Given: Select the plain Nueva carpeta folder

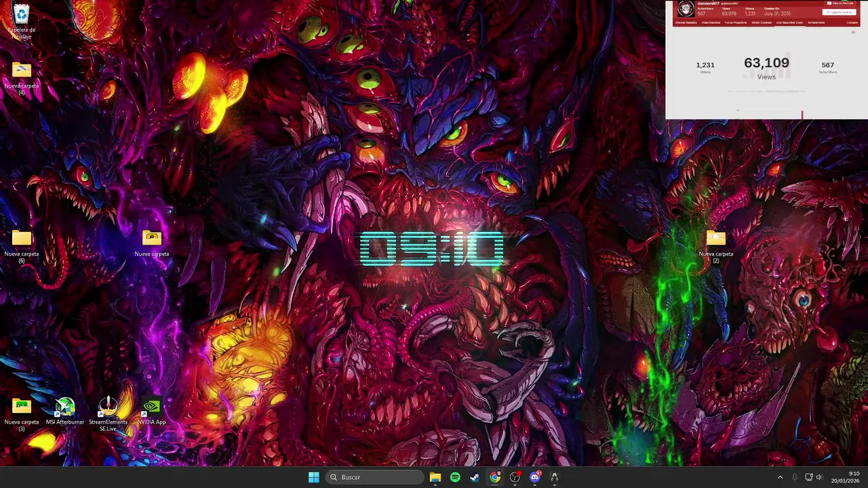Looking at the screenshot, I should pos(152,243).
